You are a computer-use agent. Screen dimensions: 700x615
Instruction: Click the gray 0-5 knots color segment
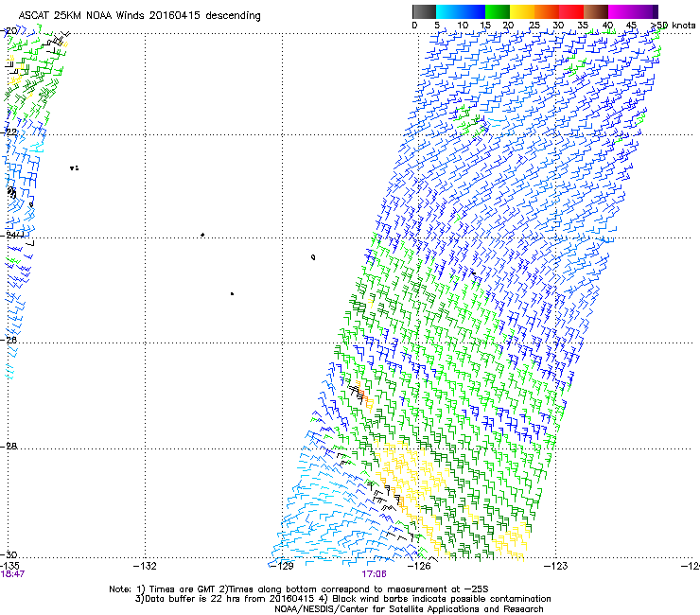point(424,11)
